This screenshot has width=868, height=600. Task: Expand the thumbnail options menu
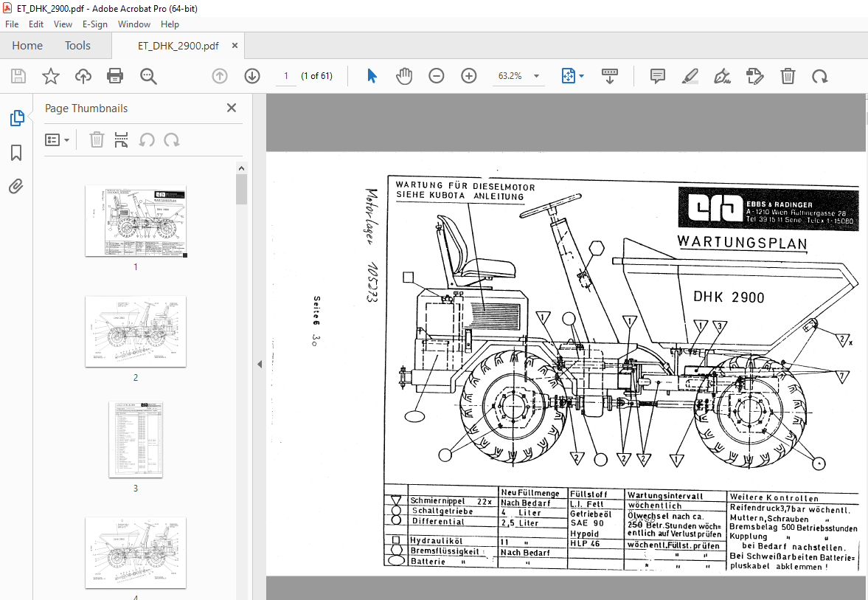pos(57,139)
